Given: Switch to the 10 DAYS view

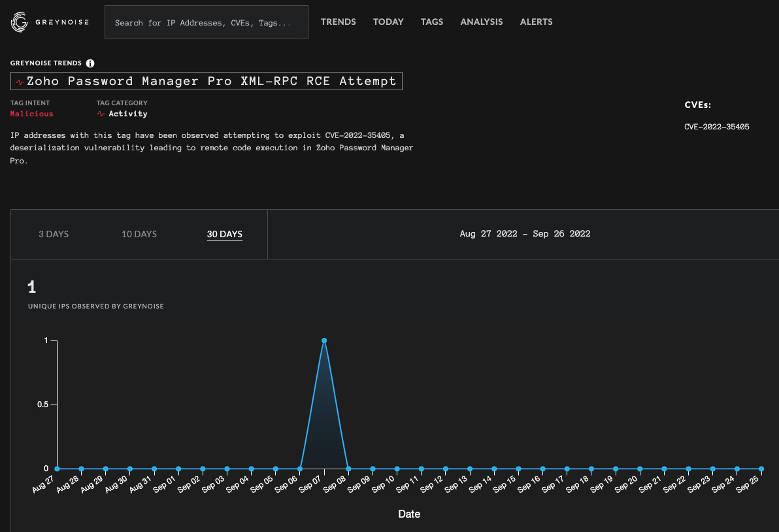Looking at the screenshot, I should pos(139,233).
